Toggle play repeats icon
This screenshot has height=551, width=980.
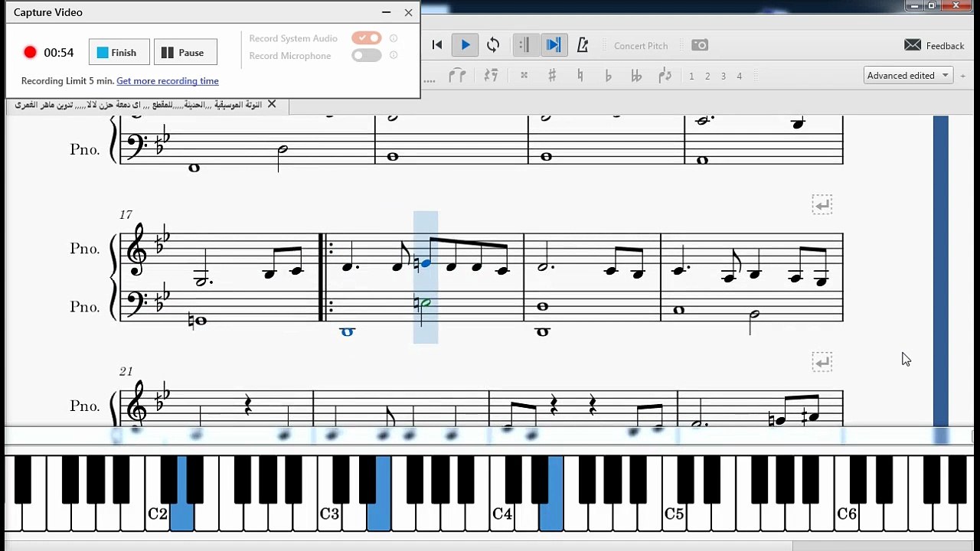click(524, 45)
